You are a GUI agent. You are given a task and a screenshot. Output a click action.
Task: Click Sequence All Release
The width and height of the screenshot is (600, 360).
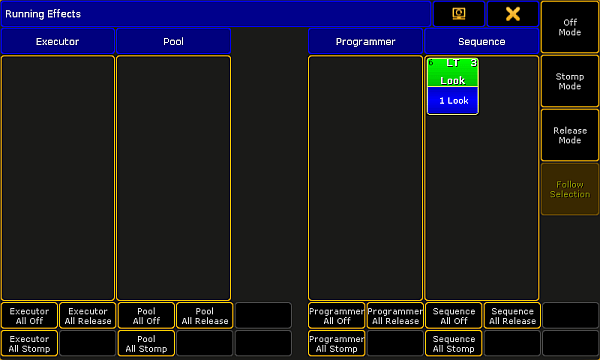pos(512,316)
